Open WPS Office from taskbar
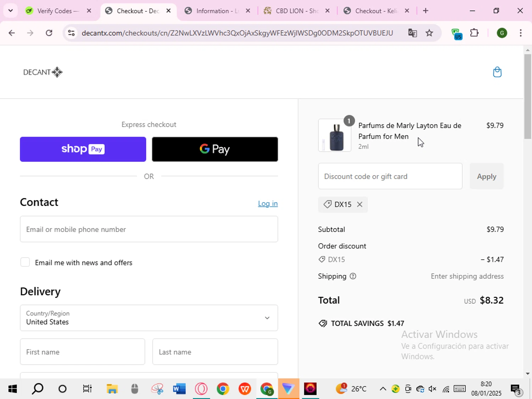Screen dimensions: 532x399 pyautogui.click(x=245, y=389)
